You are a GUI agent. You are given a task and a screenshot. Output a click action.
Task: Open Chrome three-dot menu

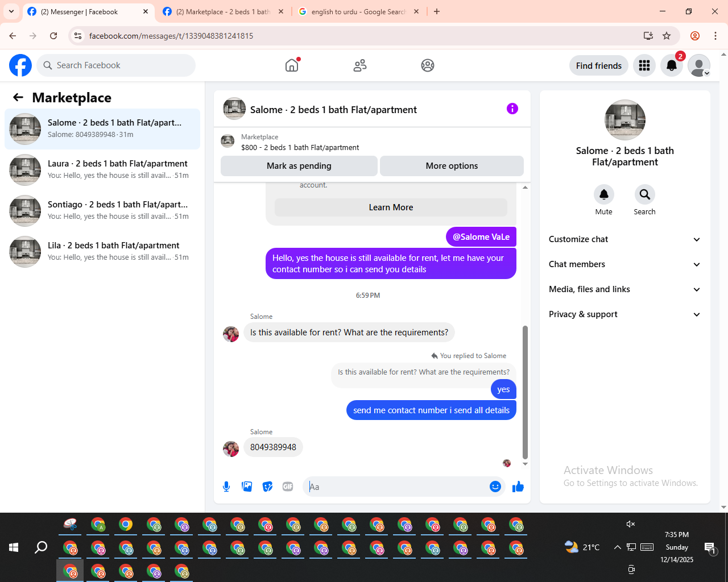pos(715,36)
